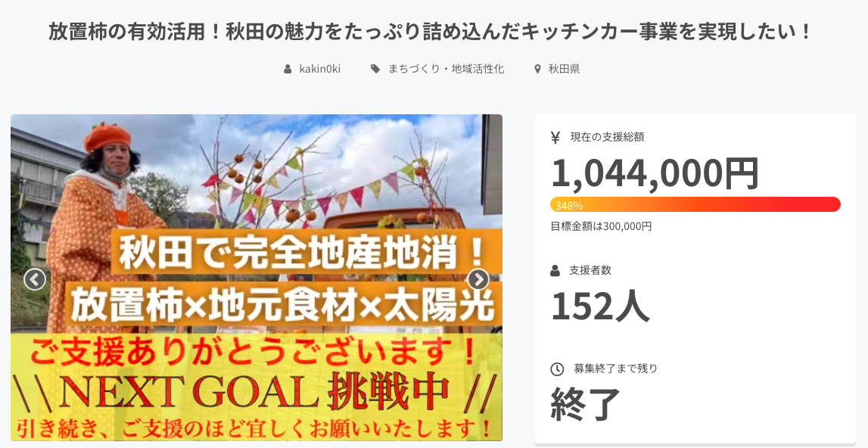Click the 1,044,000円 total amount figure
The height and width of the screenshot is (448, 868).
tap(655, 173)
